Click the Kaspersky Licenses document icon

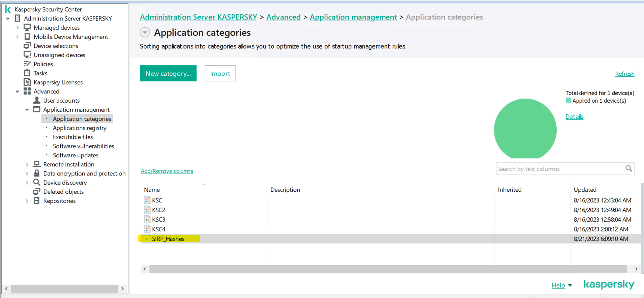(x=27, y=82)
